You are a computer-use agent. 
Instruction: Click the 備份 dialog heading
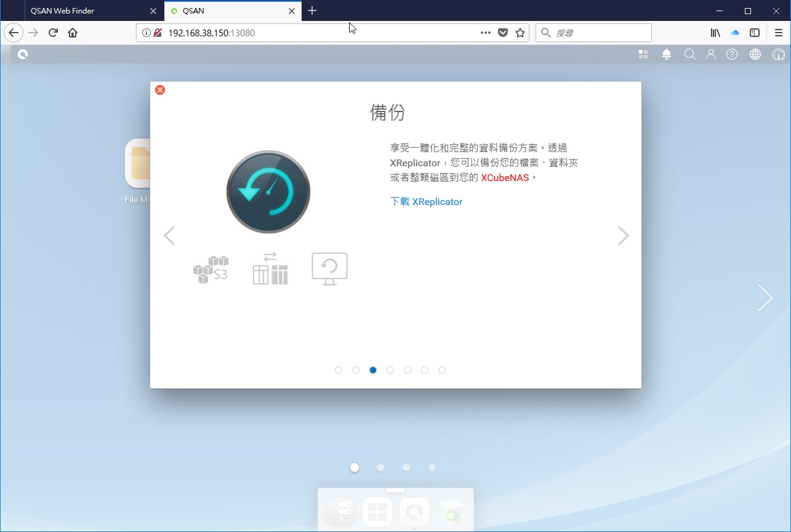click(x=388, y=113)
